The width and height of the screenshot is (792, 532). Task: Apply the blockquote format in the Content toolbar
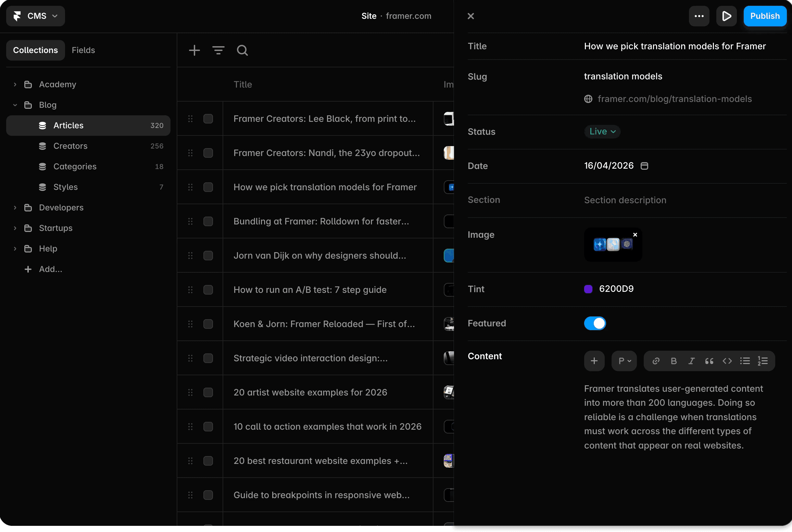point(709,361)
